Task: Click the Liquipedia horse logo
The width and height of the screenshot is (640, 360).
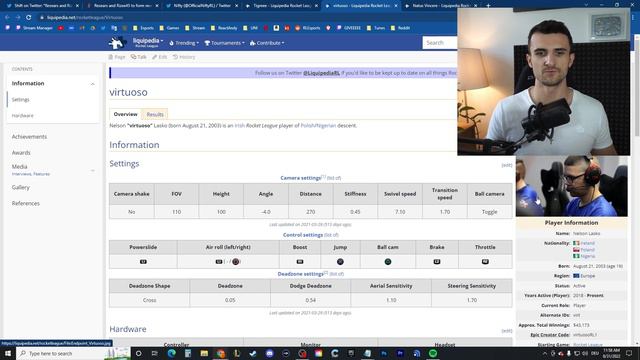Action: coord(117,42)
